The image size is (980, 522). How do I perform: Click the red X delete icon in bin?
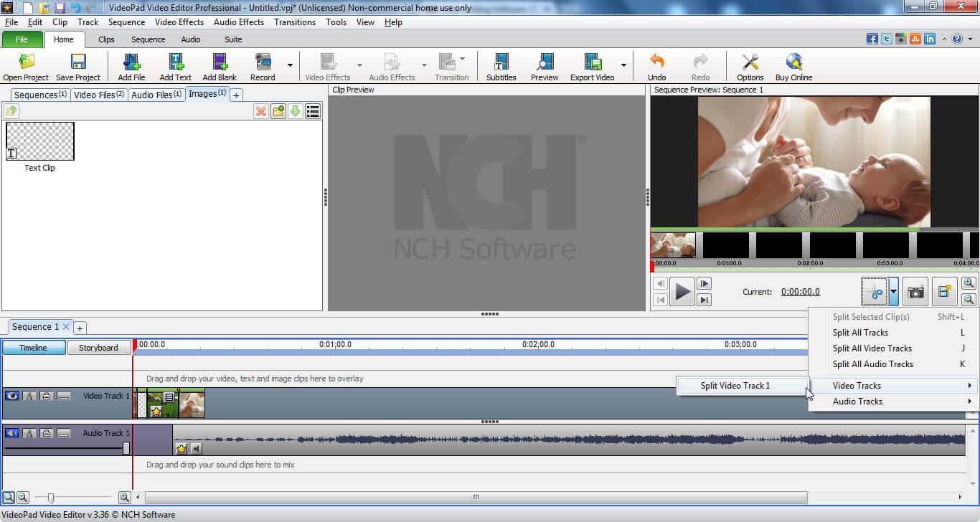tap(260, 111)
